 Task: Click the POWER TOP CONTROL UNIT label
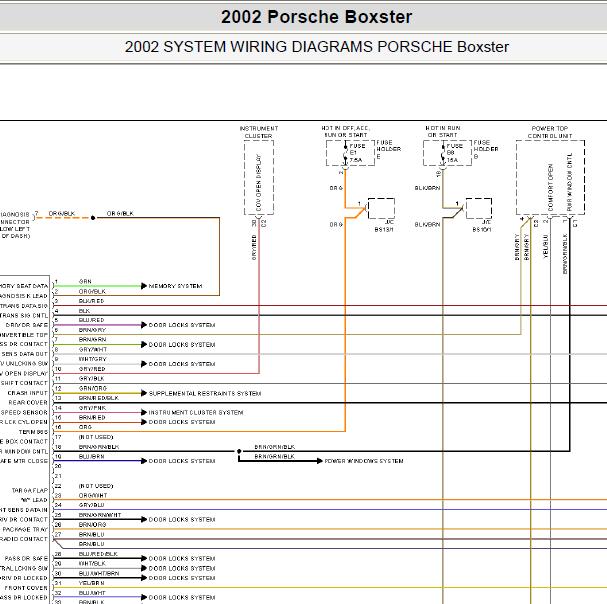point(550,132)
